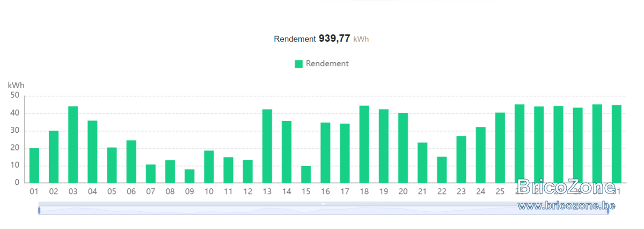Click the bar for day 13
This screenshot has width=644, height=229.
click(267, 146)
